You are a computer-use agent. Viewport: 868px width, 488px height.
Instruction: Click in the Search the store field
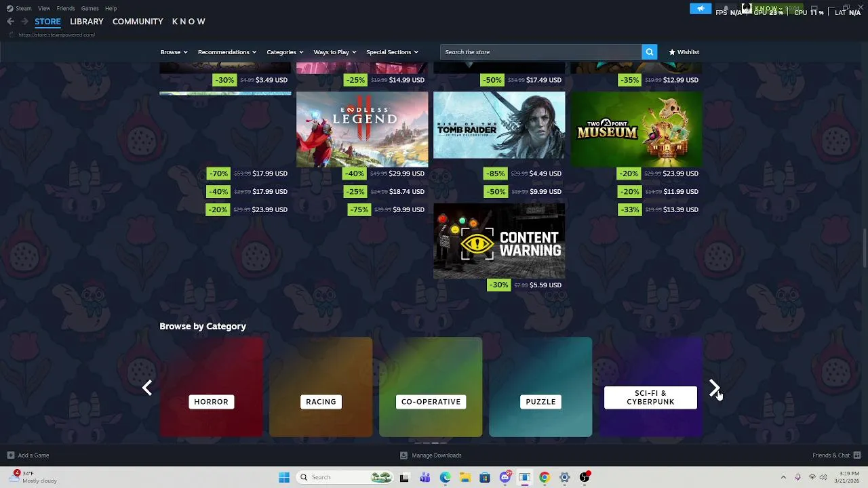540,52
